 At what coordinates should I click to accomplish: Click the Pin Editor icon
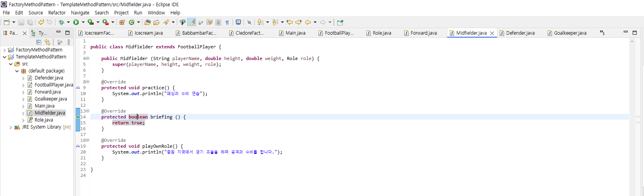pyautogui.click(x=340, y=22)
